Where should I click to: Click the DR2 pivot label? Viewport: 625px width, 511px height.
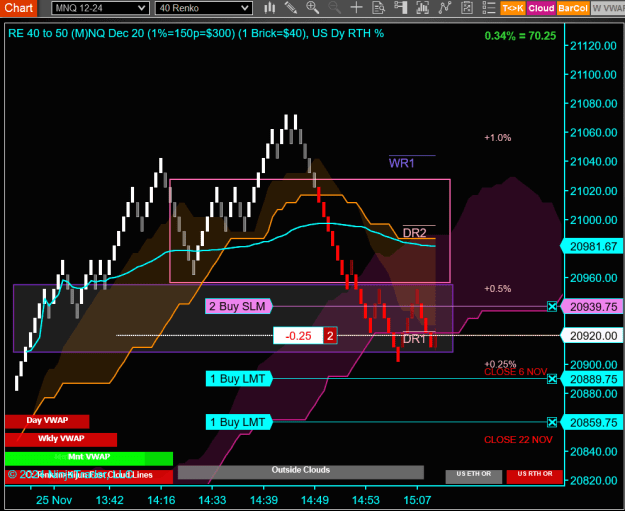(415, 233)
